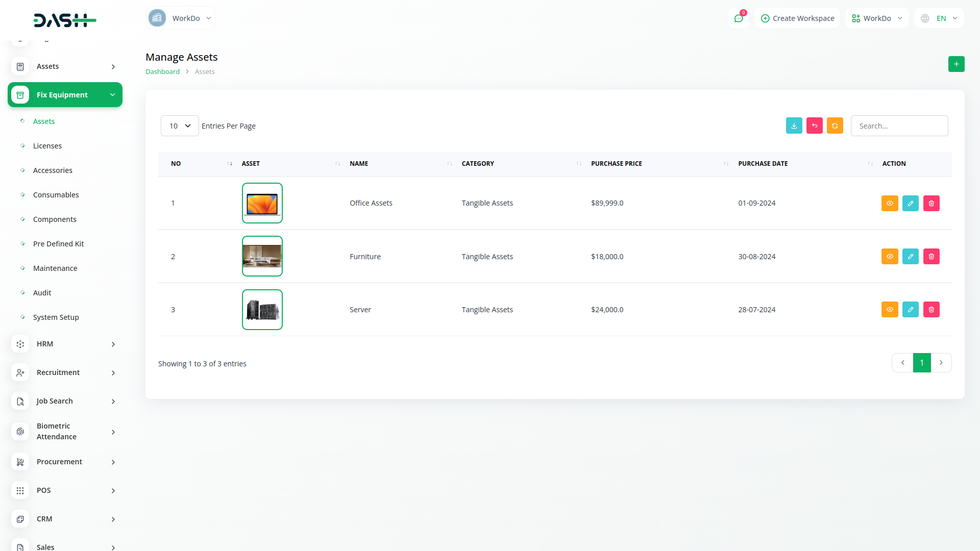Viewport: 980px width, 551px height.
Task: View Furniture details with eye icon
Action: click(x=889, y=257)
